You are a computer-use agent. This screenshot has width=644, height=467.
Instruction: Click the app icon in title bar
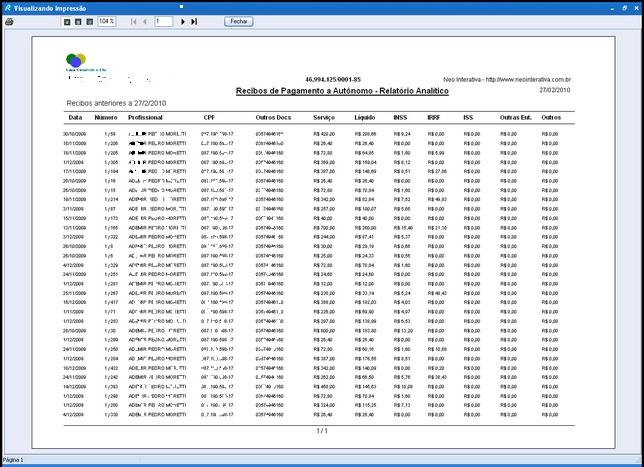coord(7,8)
